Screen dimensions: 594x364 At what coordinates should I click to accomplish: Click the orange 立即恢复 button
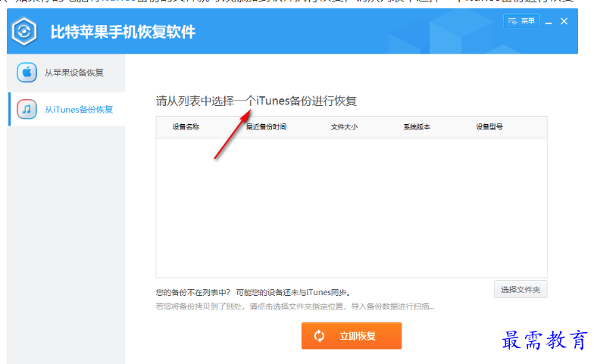coord(352,336)
